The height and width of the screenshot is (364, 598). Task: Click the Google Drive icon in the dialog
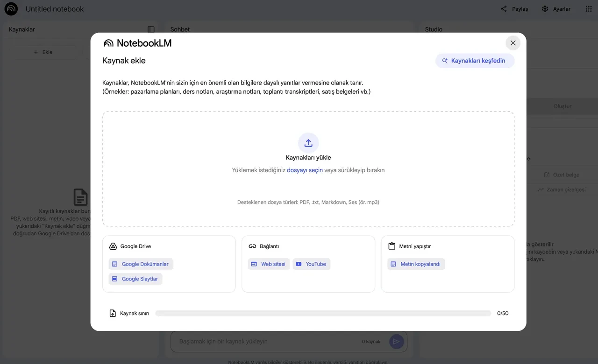click(x=112, y=246)
